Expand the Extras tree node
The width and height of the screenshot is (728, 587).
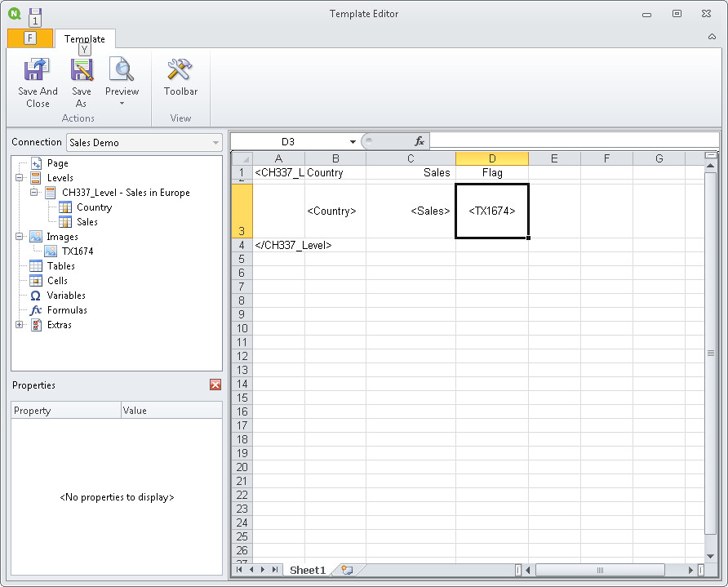(18, 324)
